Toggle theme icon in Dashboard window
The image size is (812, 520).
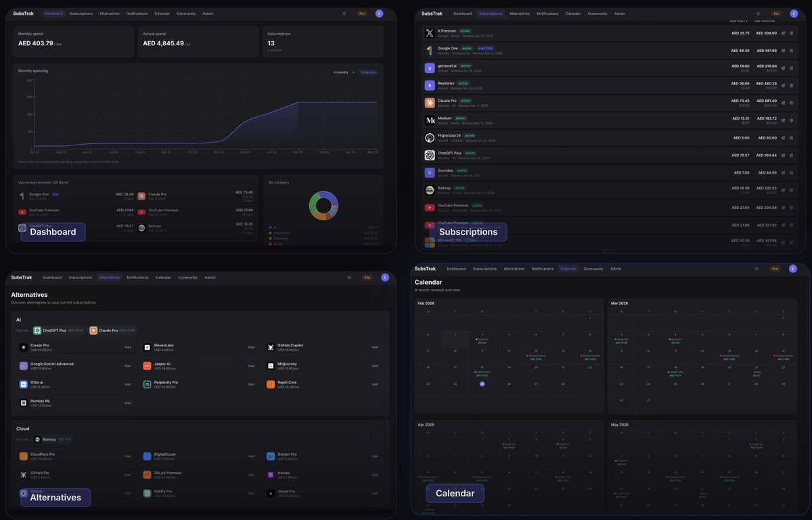tap(344, 14)
